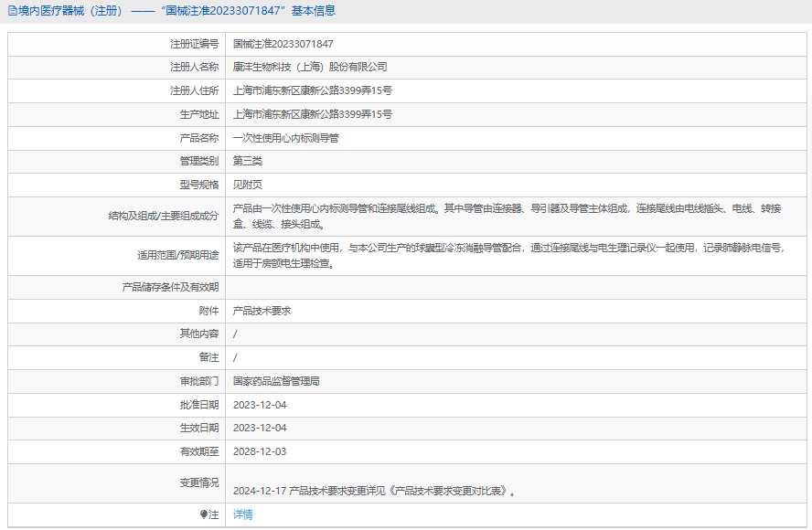This screenshot has width=812, height=530.
Task: Click the expiry date 2028-12-03
Action: 260,451
